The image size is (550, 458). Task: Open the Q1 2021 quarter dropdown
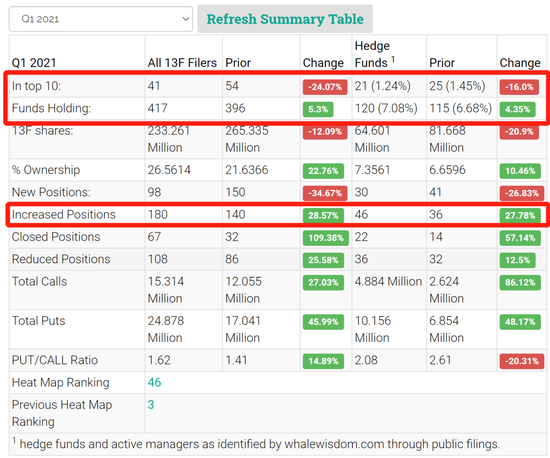[101, 19]
